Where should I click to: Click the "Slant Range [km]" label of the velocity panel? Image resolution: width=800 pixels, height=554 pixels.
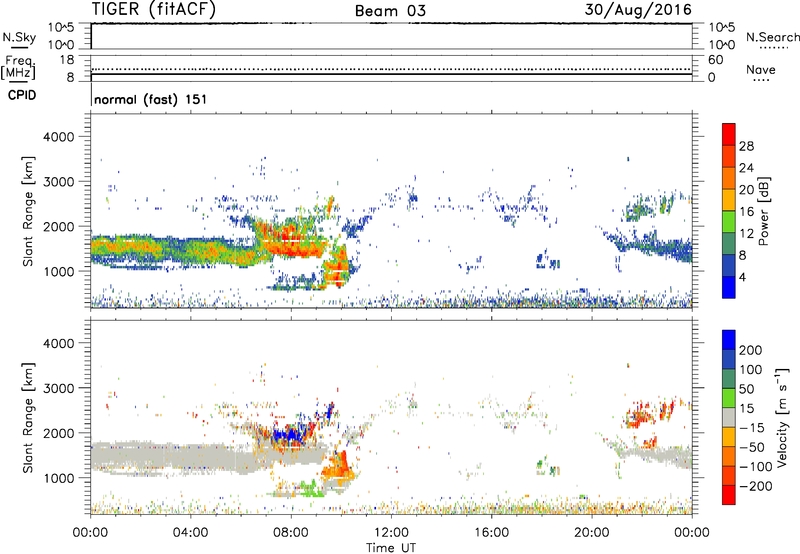pos(28,418)
